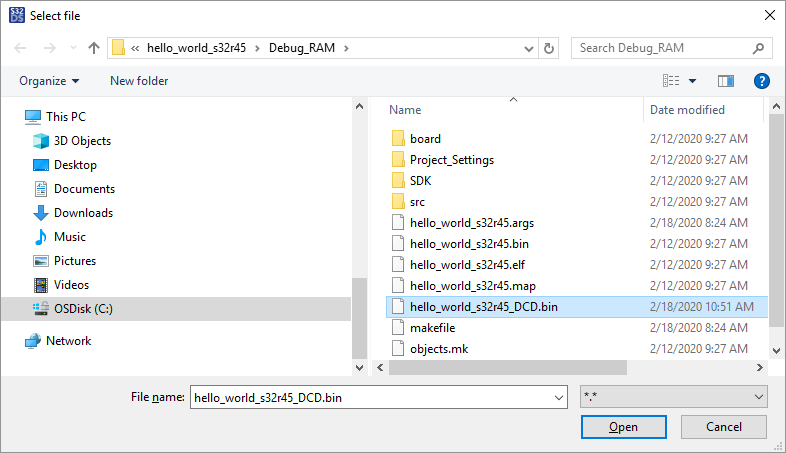This screenshot has height=453, width=786.
Task: Select Network in navigation pane
Action: pos(68,341)
